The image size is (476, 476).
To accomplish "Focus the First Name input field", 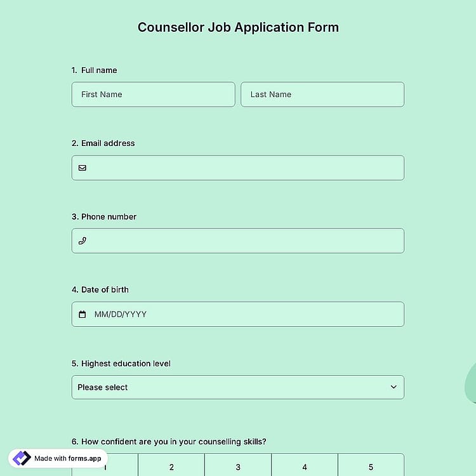I will [x=154, y=95].
